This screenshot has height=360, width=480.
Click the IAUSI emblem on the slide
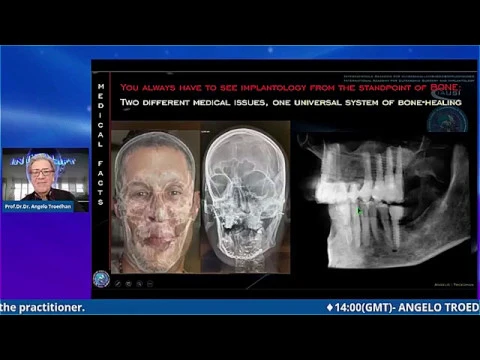[447, 119]
